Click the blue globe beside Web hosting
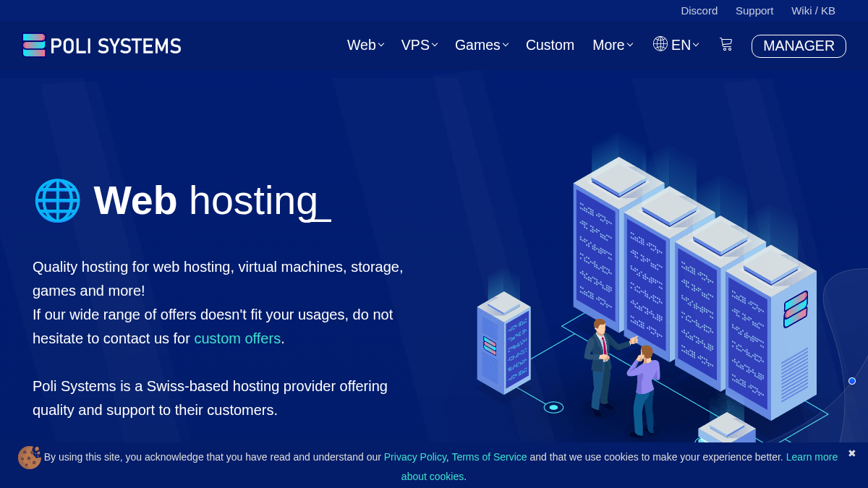Image resolution: width=868 pixels, height=488 pixels. coord(57,200)
